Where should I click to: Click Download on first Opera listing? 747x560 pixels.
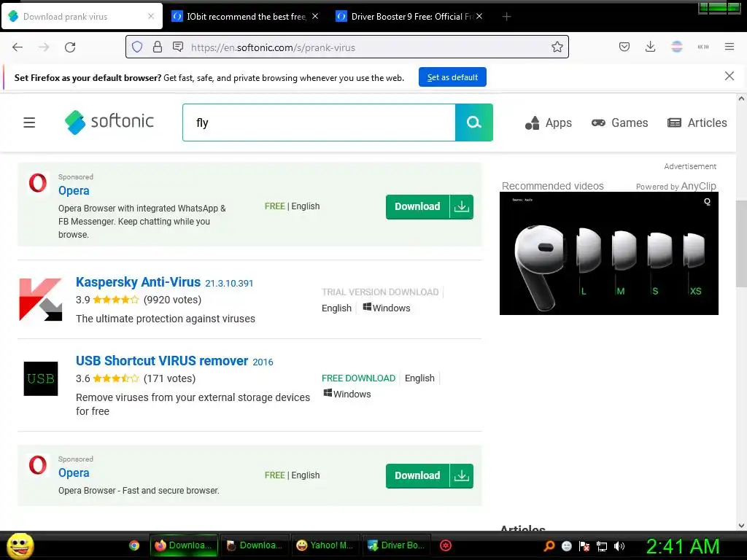[x=417, y=206]
